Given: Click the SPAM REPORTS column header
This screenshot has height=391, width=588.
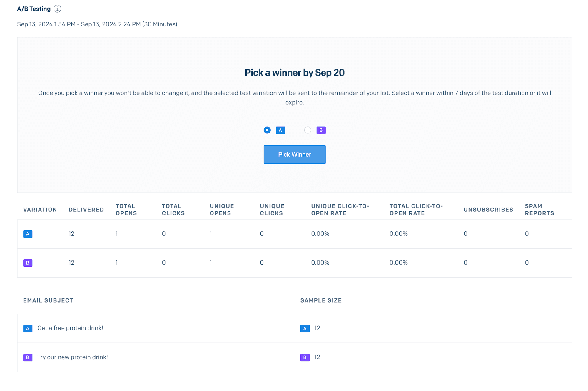Looking at the screenshot, I should tap(539, 210).
